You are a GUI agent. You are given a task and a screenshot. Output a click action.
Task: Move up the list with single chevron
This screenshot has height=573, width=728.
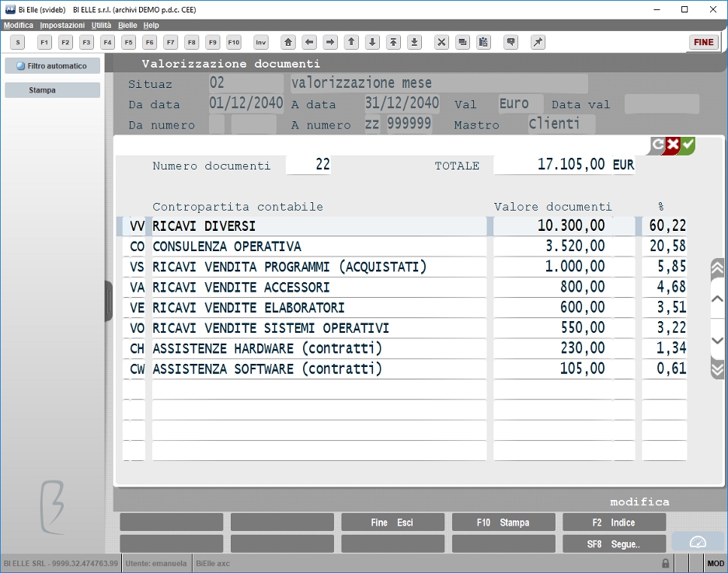pos(717,299)
